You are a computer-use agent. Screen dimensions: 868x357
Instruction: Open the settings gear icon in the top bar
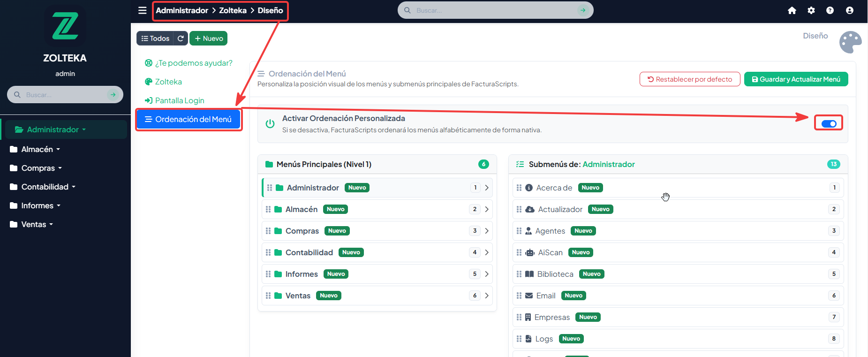(811, 10)
